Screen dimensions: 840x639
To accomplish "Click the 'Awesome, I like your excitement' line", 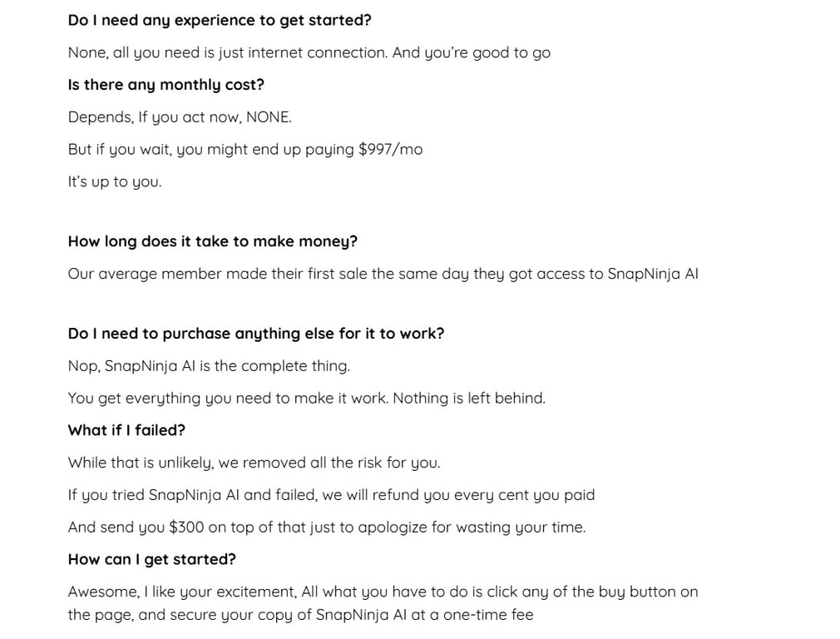I will coord(383,592).
